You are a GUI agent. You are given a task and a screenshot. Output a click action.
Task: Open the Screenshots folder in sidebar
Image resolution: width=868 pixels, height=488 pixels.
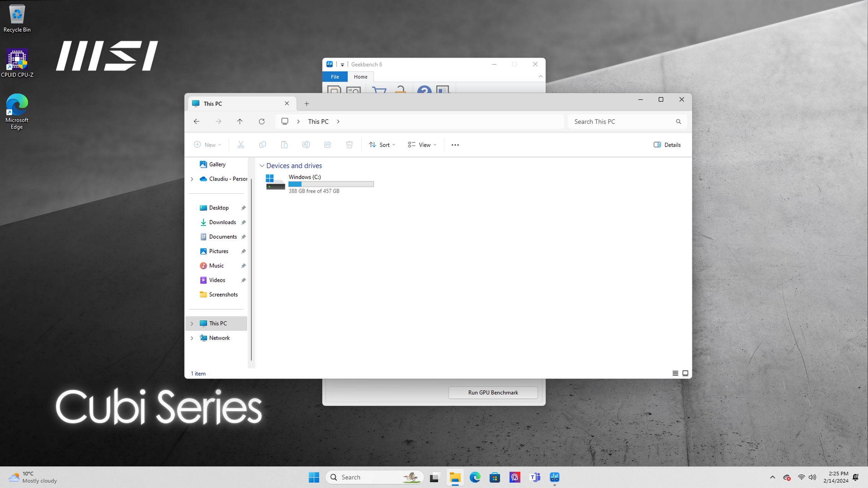pos(223,295)
